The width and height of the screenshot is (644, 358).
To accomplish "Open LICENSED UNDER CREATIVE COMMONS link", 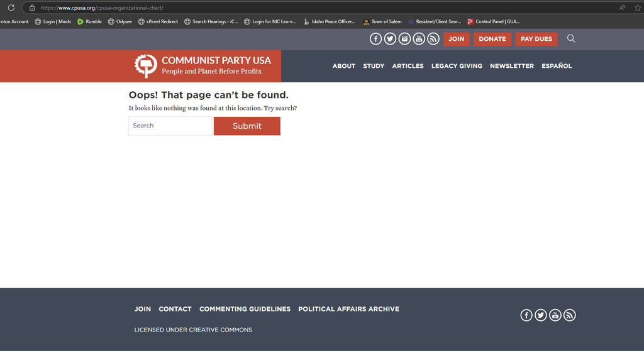I will [193, 330].
